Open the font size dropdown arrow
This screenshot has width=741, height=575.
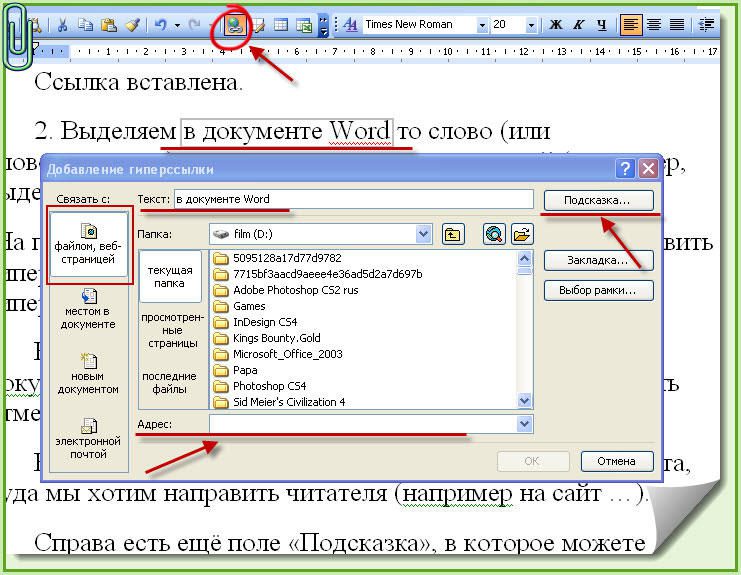tap(531, 25)
